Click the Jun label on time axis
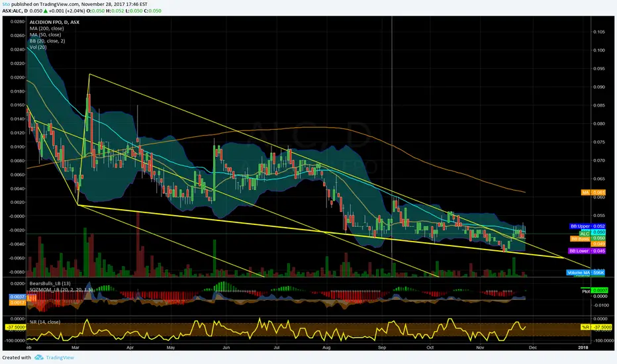 [226, 347]
